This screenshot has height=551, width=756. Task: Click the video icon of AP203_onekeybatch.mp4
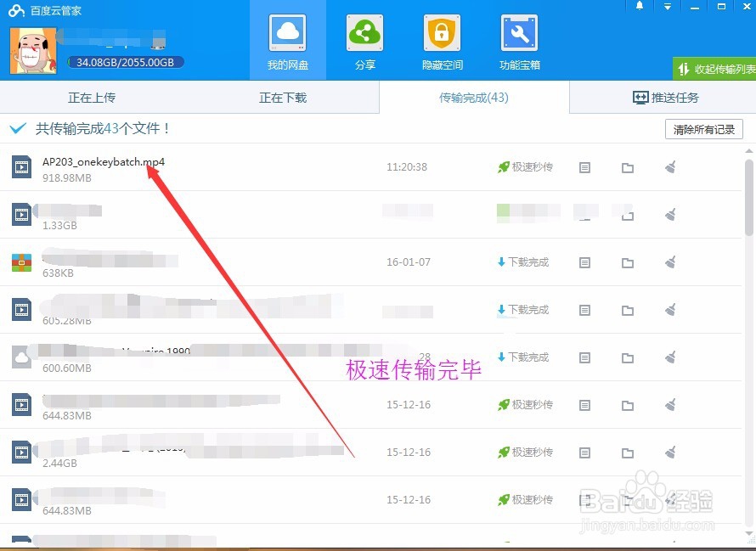22,166
